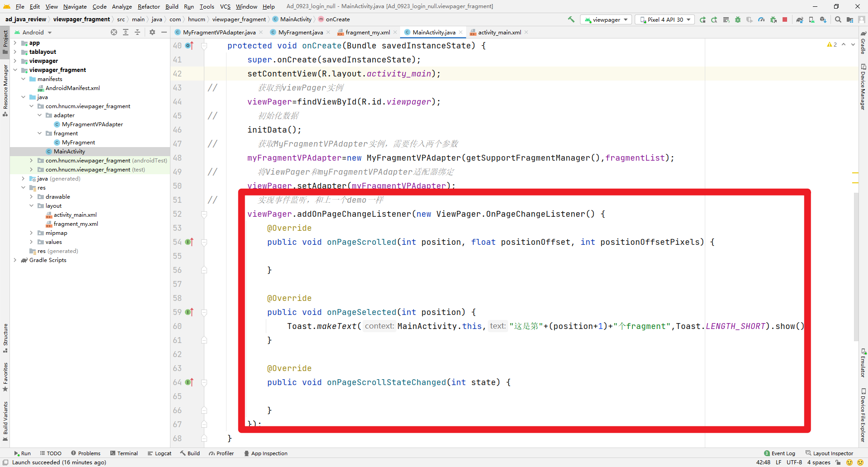Screen dimensions: 868x467
Task: Click the Collapse All icon in Project panel
Action: coord(137,32)
